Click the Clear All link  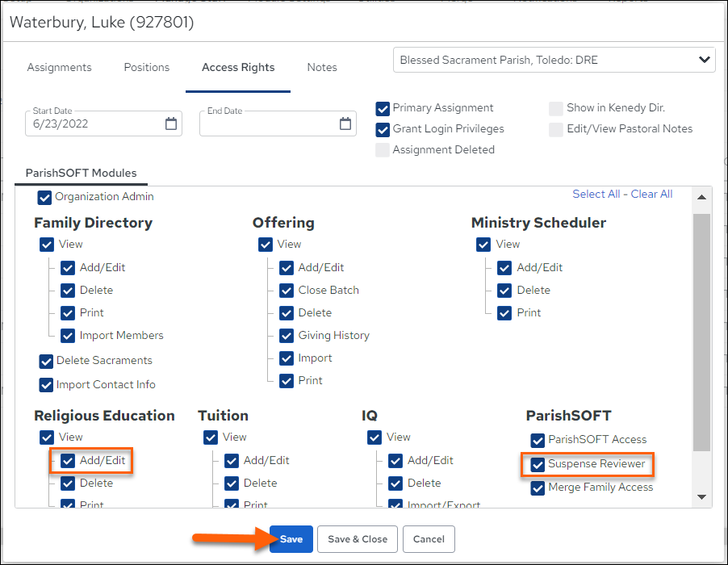click(x=651, y=194)
